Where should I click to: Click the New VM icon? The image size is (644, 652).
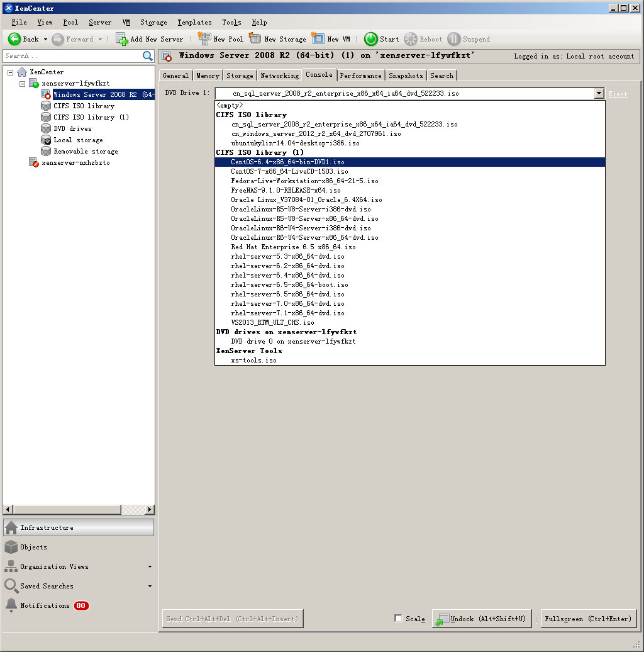click(x=318, y=38)
